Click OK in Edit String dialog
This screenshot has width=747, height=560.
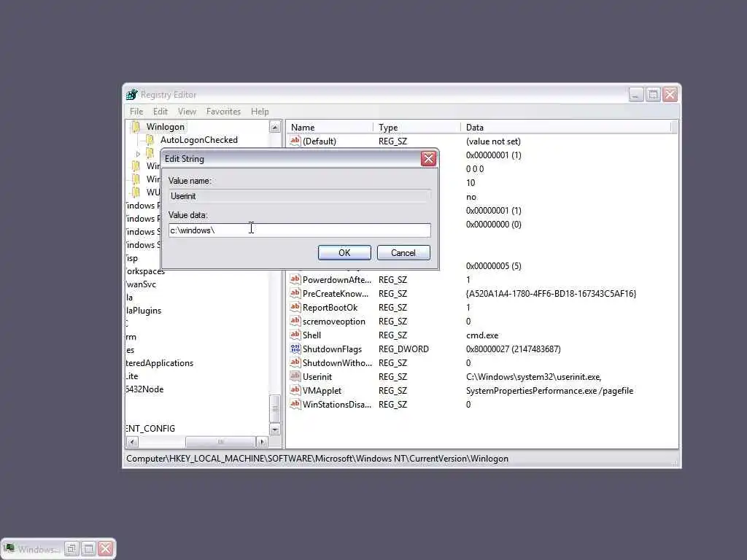pyautogui.click(x=344, y=253)
